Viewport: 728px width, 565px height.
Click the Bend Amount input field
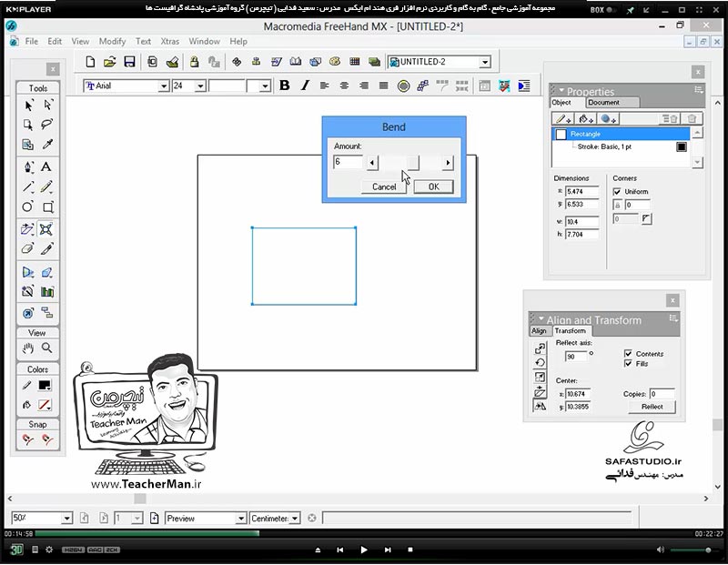click(x=348, y=162)
